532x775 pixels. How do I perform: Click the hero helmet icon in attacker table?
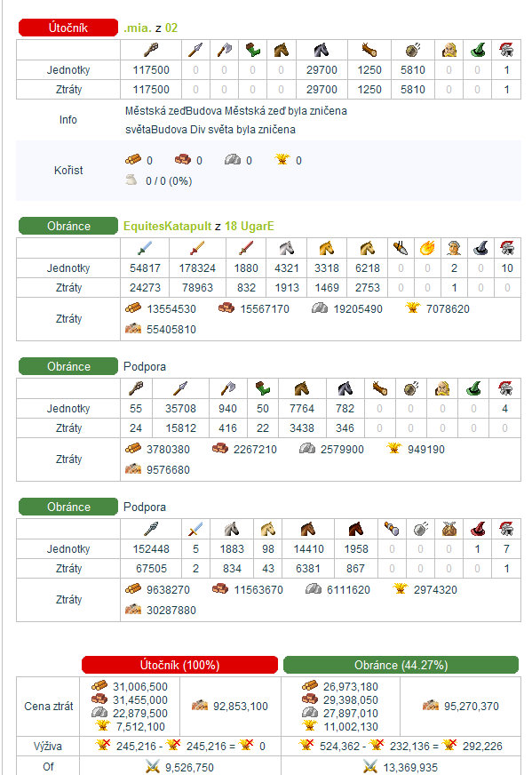click(x=506, y=50)
